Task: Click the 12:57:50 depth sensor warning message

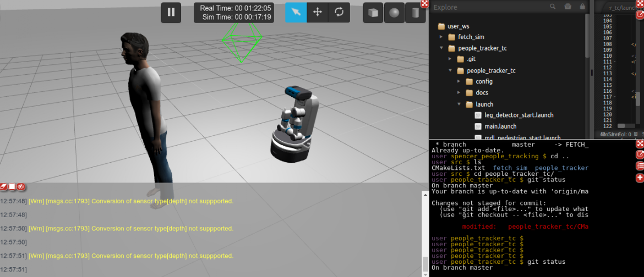Action: pyautogui.click(x=131, y=228)
